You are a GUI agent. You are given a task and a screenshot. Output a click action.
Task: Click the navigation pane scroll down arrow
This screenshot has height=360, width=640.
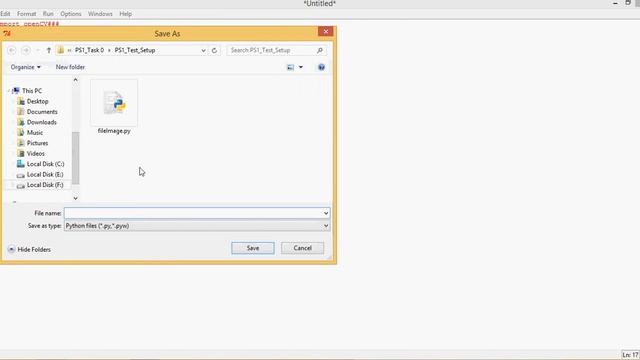point(76,198)
